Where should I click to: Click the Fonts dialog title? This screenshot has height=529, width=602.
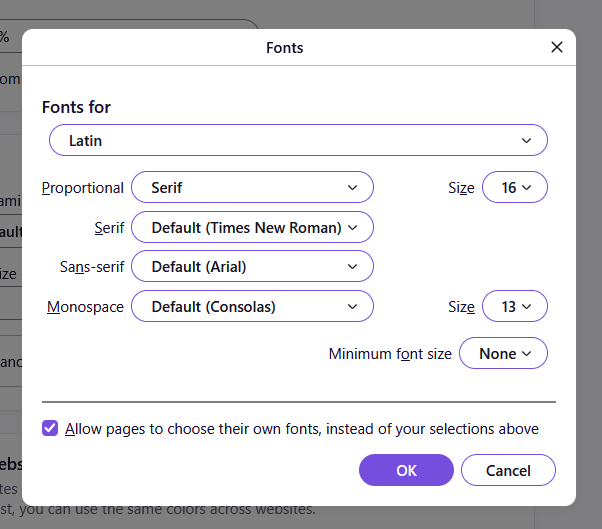pyautogui.click(x=285, y=48)
